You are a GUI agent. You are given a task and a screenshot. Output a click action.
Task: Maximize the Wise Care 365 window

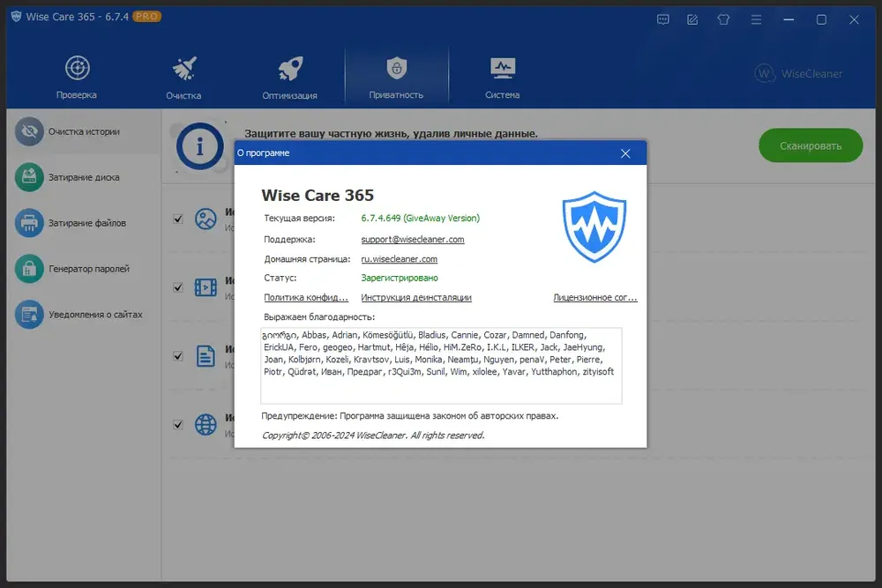[821, 19]
